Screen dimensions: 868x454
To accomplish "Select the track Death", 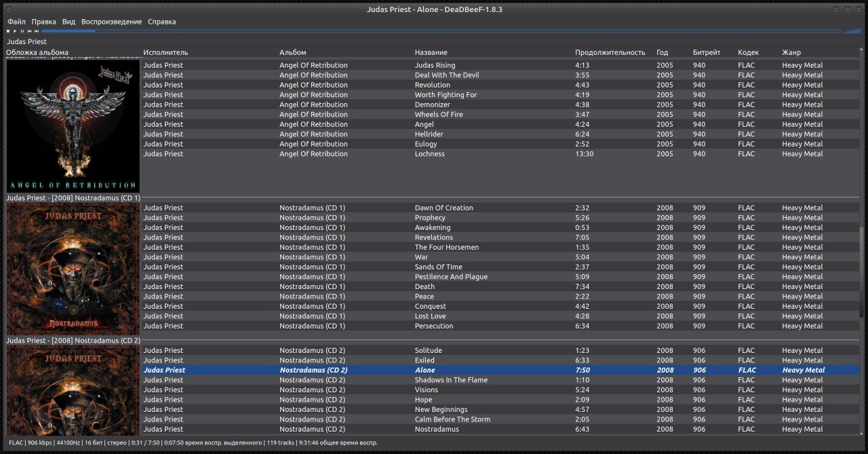I will 500,286.
